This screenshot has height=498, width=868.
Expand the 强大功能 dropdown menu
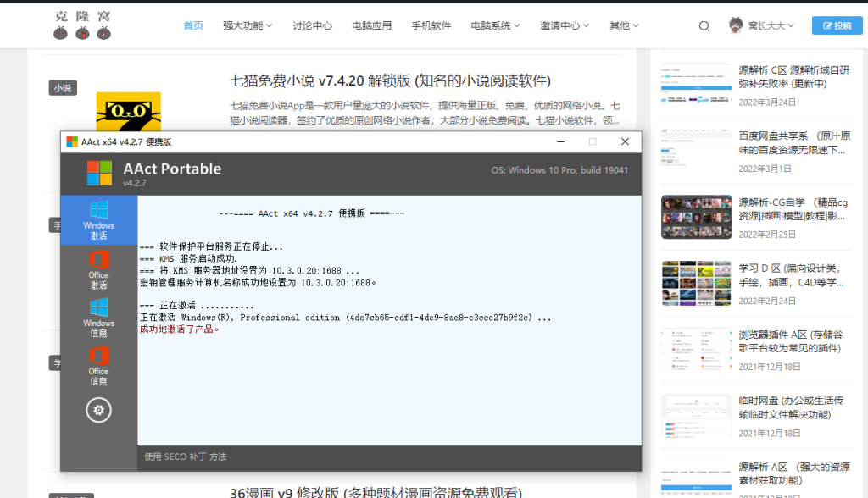tap(248, 25)
